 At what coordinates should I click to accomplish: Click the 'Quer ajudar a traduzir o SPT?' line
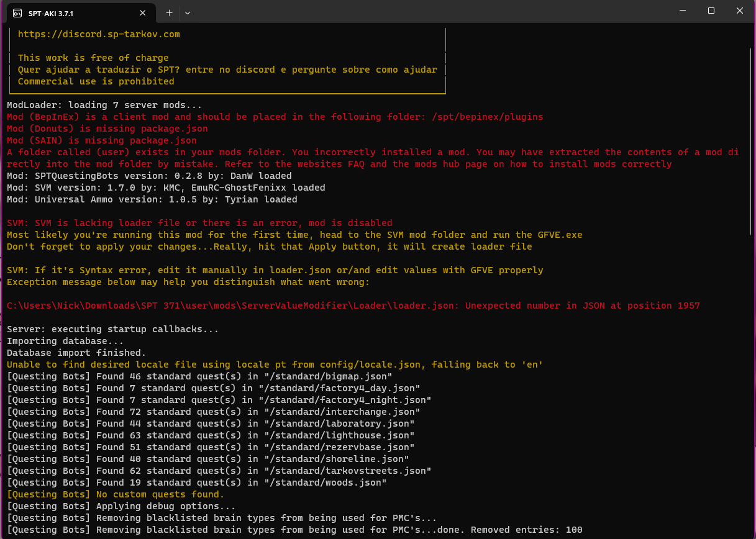[x=227, y=70]
